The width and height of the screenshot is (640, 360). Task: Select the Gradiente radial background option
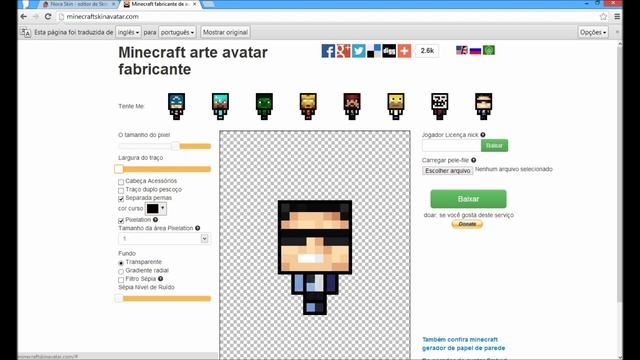(121, 271)
